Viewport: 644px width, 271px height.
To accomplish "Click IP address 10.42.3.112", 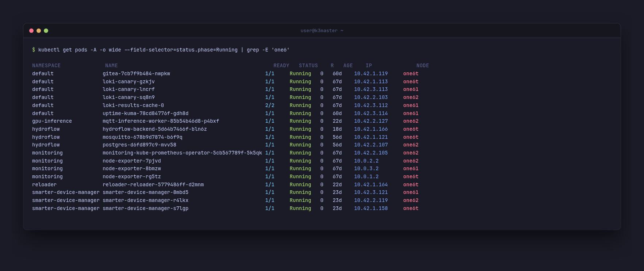I will pos(371,106).
